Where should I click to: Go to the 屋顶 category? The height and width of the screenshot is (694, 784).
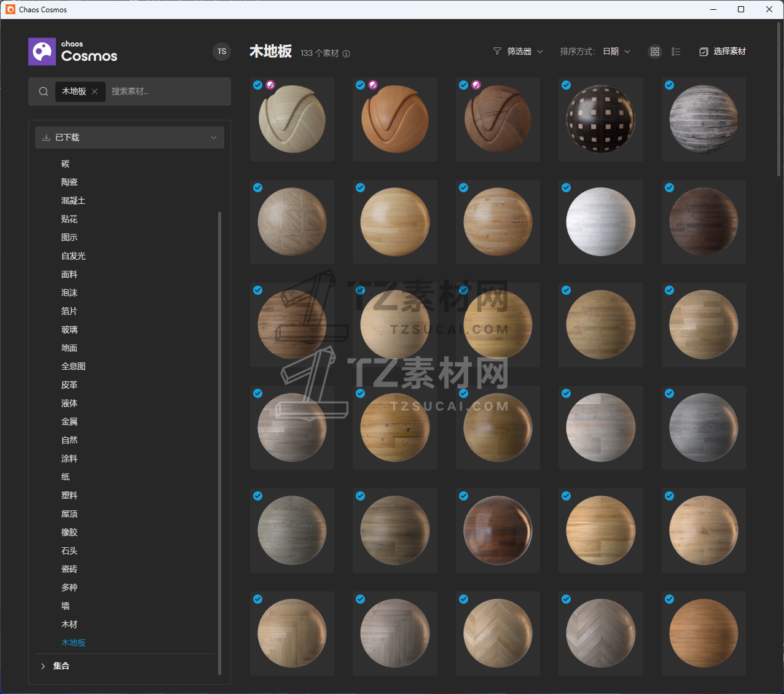pyautogui.click(x=69, y=514)
